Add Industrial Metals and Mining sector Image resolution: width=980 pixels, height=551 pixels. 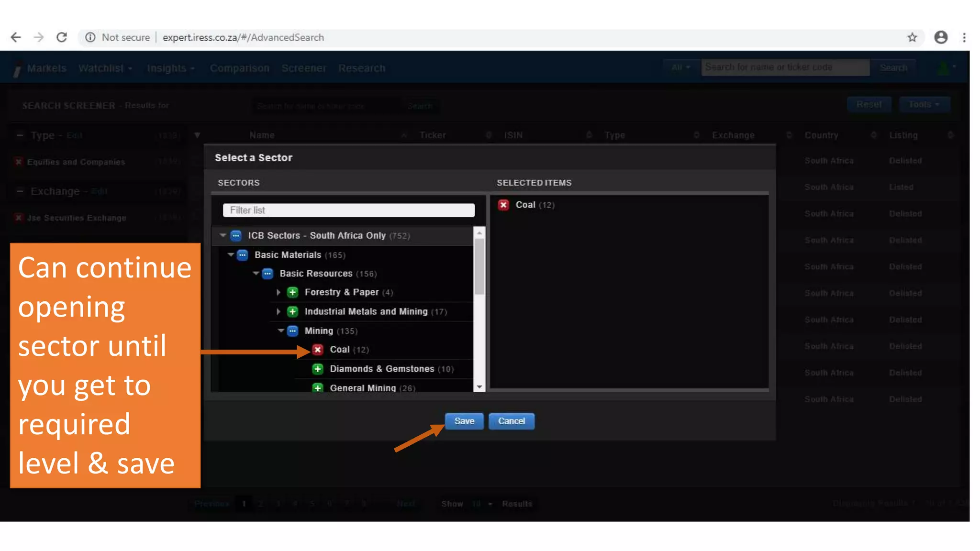[292, 311]
